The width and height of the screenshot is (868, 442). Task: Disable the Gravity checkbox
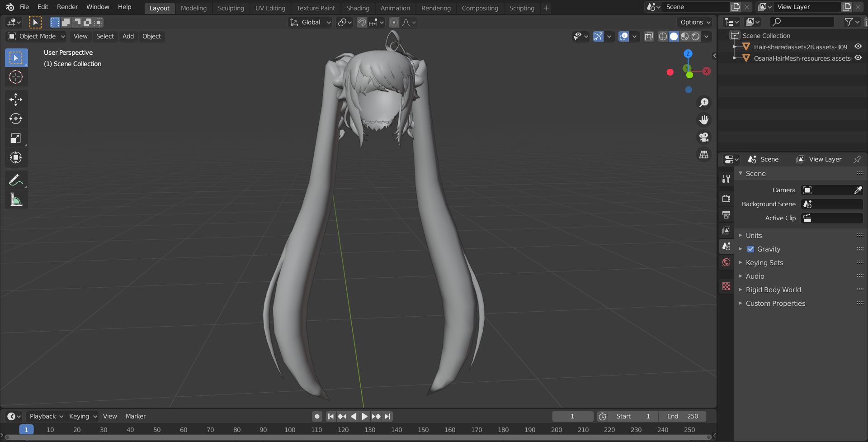tap(750, 249)
